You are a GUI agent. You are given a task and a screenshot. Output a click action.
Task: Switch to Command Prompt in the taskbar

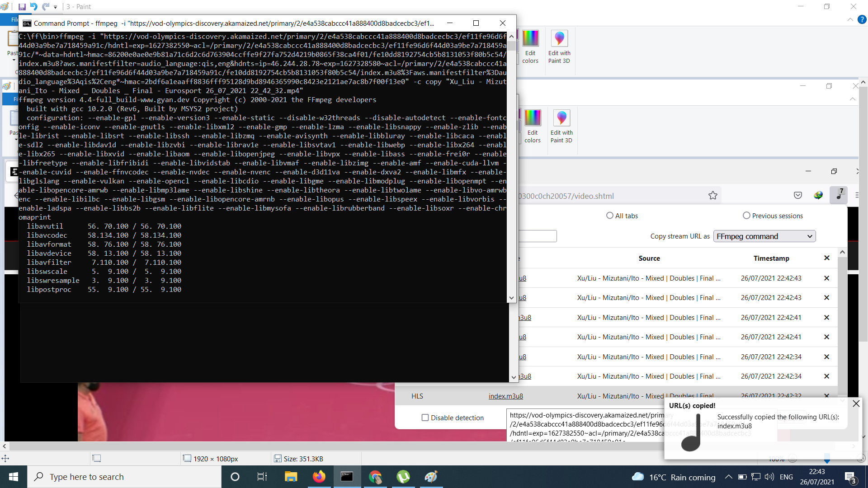tap(347, 477)
